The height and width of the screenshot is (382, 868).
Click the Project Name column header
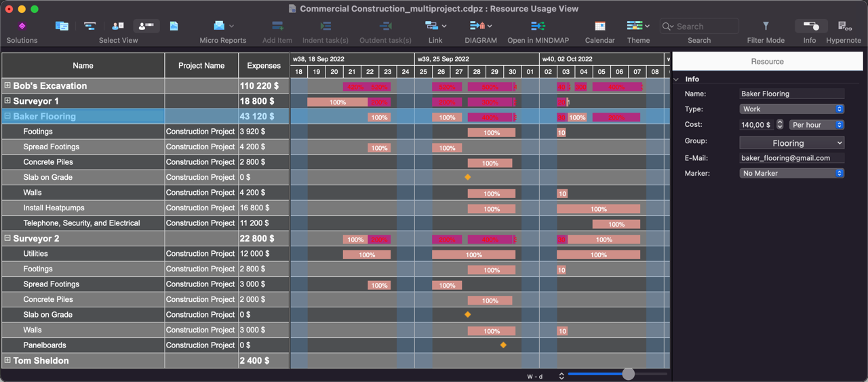tap(201, 65)
